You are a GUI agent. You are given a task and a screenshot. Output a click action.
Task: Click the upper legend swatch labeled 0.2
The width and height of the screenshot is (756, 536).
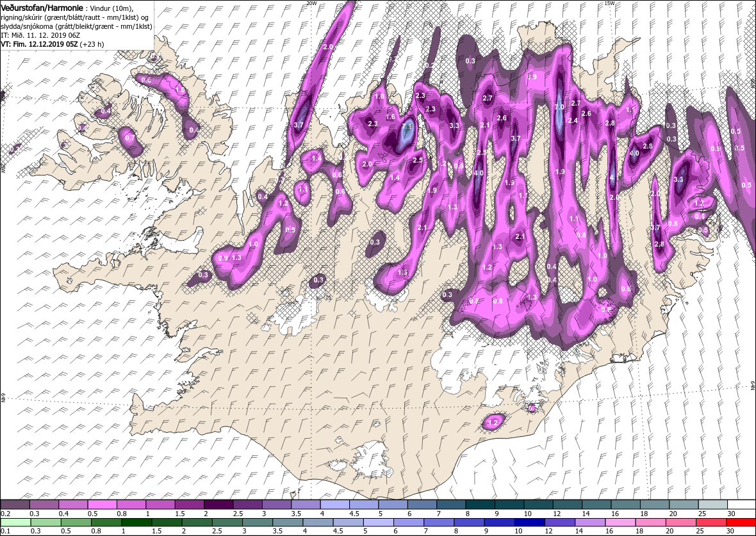pyautogui.click(x=15, y=504)
